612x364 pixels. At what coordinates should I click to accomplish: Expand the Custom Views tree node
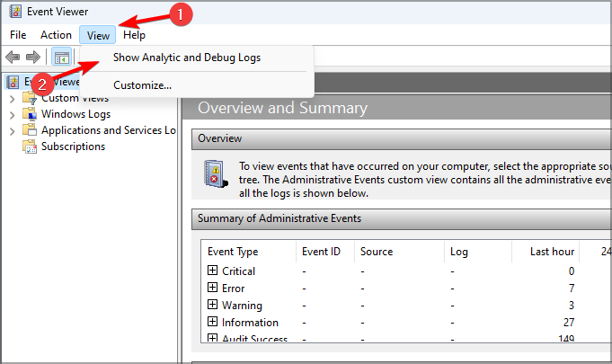tap(12, 98)
